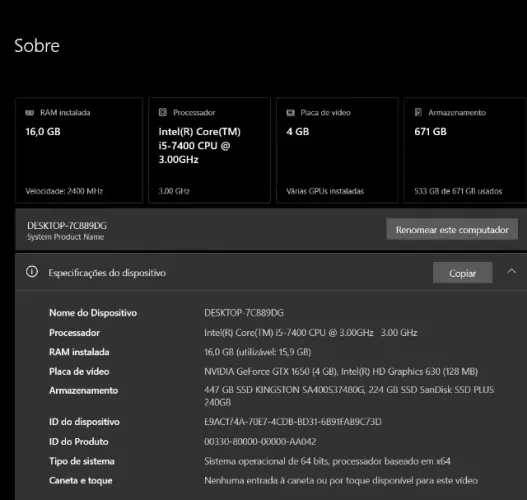Click the 671 GB storage value
This screenshot has width=527, height=500.
[431, 131]
